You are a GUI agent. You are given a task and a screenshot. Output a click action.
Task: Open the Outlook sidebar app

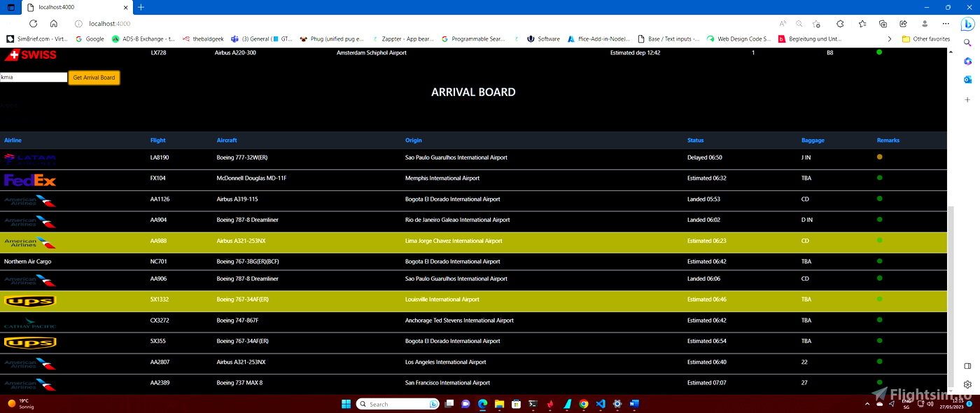pyautogui.click(x=967, y=80)
